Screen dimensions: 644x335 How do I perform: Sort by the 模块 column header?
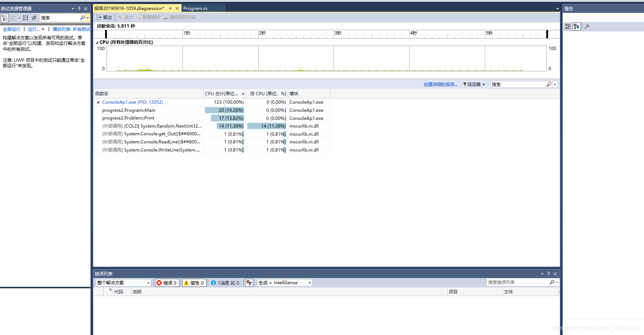(x=309, y=93)
